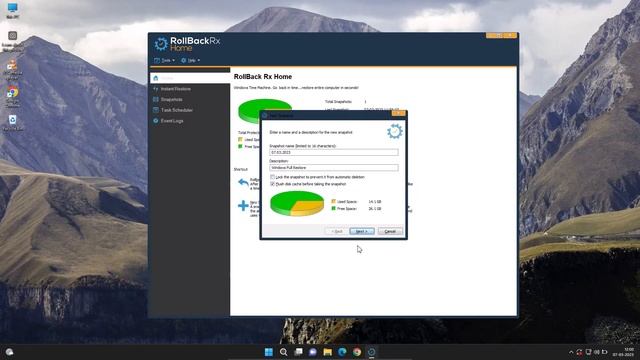The width and height of the screenshot is (640, 360).
Task: Open Microsoft Edge from taskbar
Action: (x=342, y=352)
